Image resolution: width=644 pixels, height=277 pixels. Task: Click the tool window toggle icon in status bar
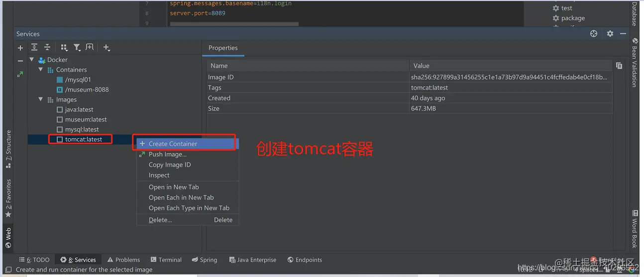click(x=8, y=270)
